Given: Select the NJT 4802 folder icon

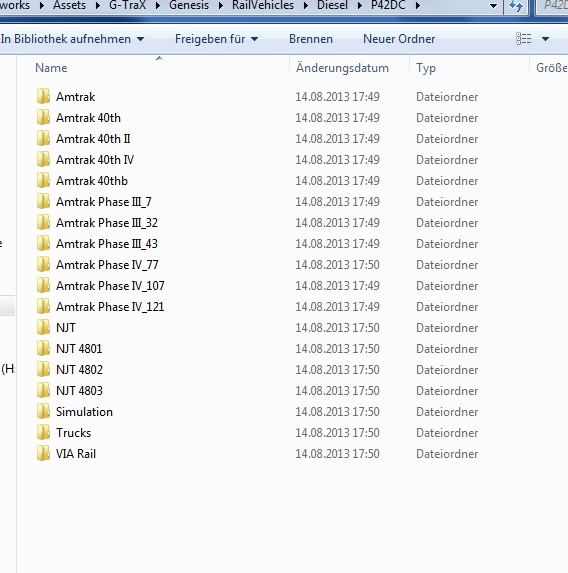Looking at the screenshot, I should [x=43, y=370].
